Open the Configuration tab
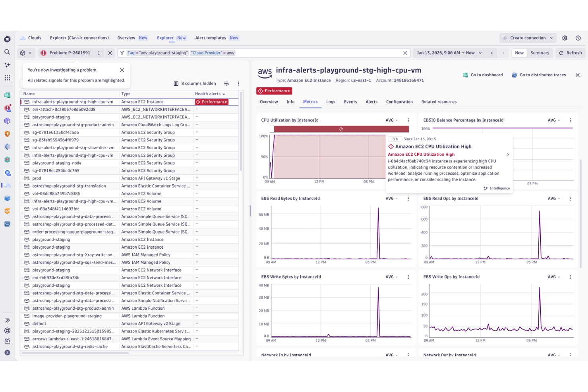This screenshot has width=588, height=392. click(x=399, y=102)
